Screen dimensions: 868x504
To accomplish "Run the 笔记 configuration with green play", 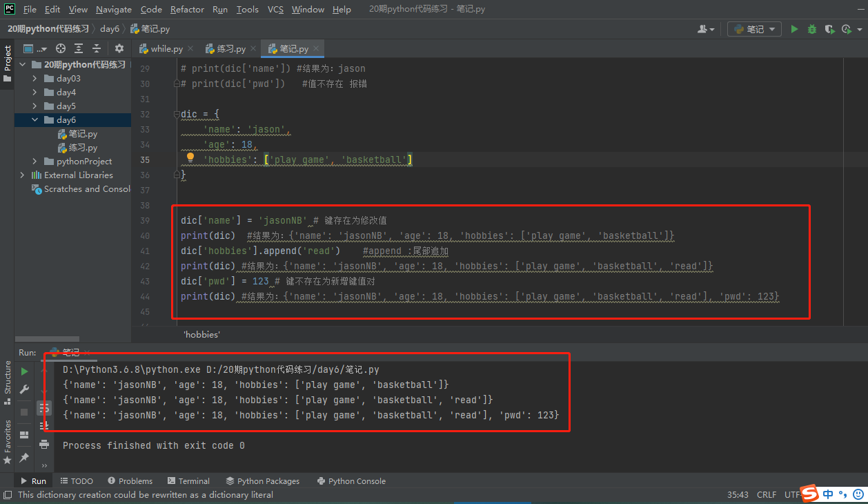I will pyautogui.click(x=794, y=29).
